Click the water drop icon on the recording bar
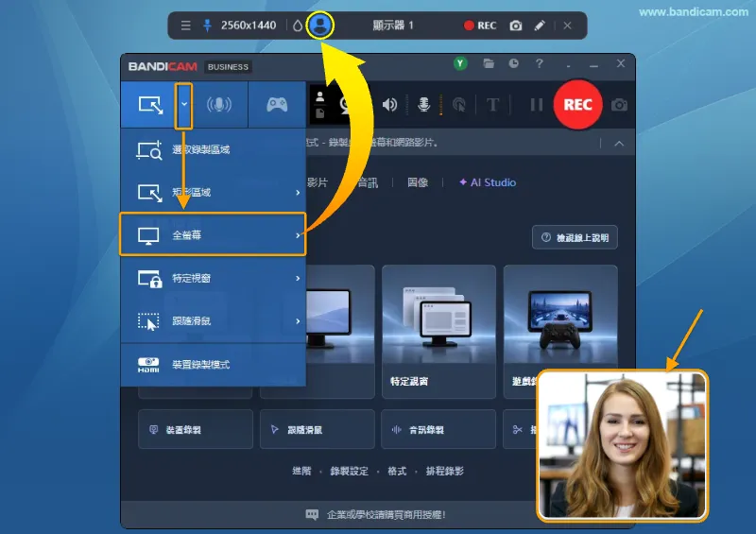Image resolution: width=756 pixels, height=534 pixels. pyautogui.click(x=298, y=26)
